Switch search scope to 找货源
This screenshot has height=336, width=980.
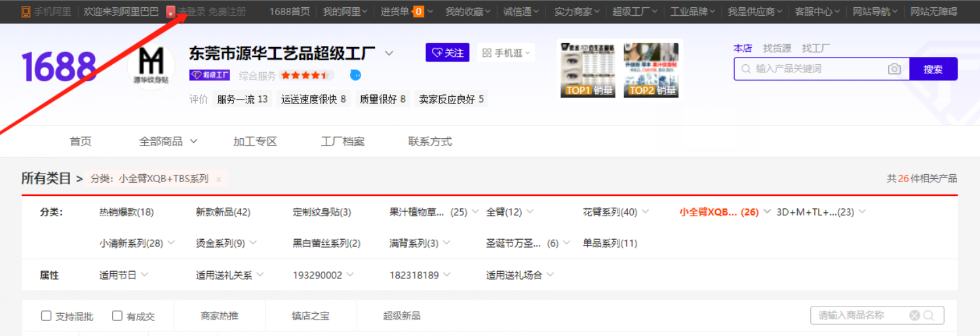[777, 48]
